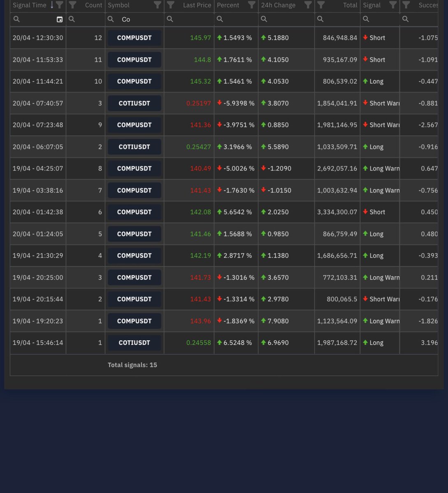Select the 2,692,057.16 total cell
This screenshot has height=493, width=448.
point(337,168)
